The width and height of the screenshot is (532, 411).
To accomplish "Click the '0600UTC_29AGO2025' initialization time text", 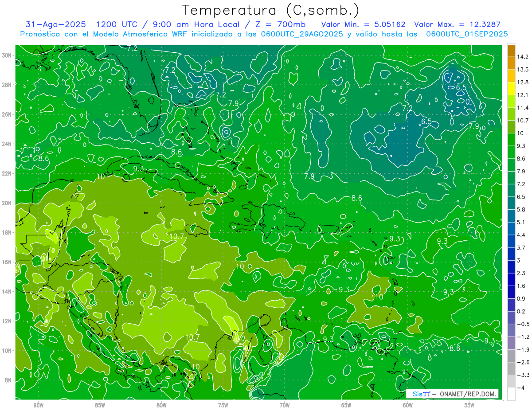I will point(301,34).
